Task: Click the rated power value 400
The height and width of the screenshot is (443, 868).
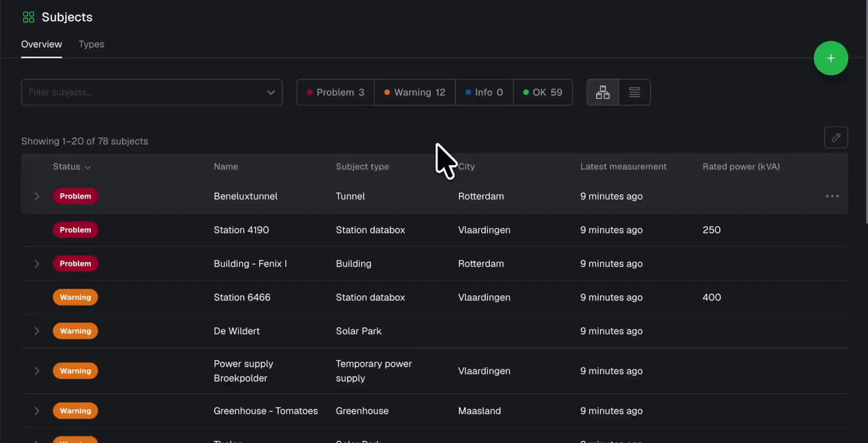Action: pyautogui.click(x=712, y=297)
